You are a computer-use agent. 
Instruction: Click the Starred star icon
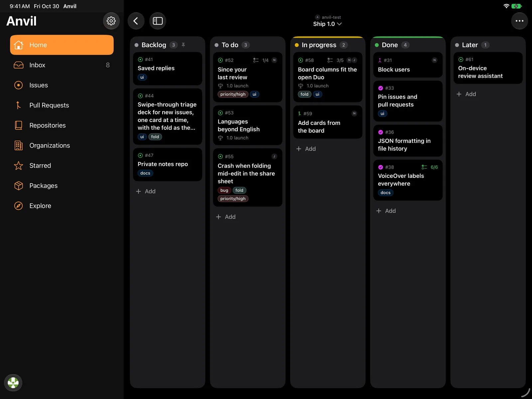click(x=19, y=166)
